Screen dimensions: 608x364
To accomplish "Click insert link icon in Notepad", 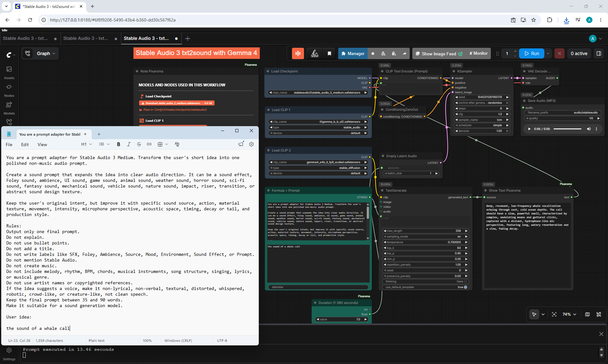I will coord(149,144).
